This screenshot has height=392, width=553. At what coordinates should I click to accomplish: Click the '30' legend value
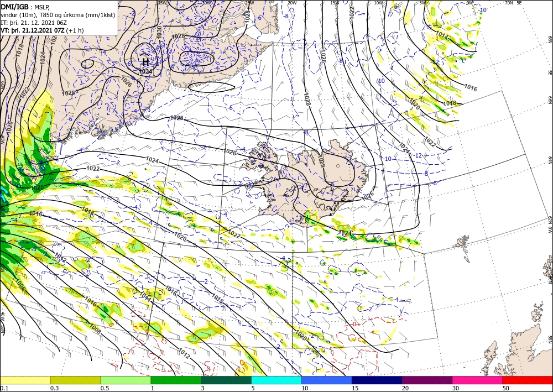pyautogui.click(x=456, y=388)
